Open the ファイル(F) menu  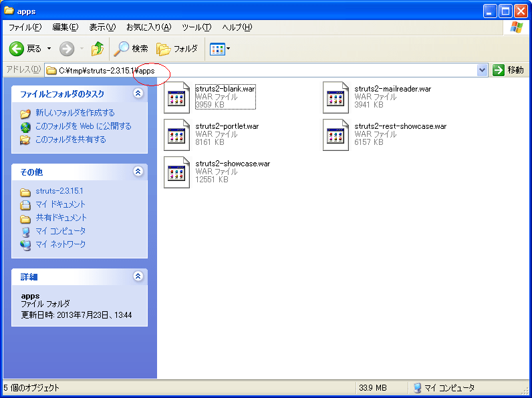[25, 27]
